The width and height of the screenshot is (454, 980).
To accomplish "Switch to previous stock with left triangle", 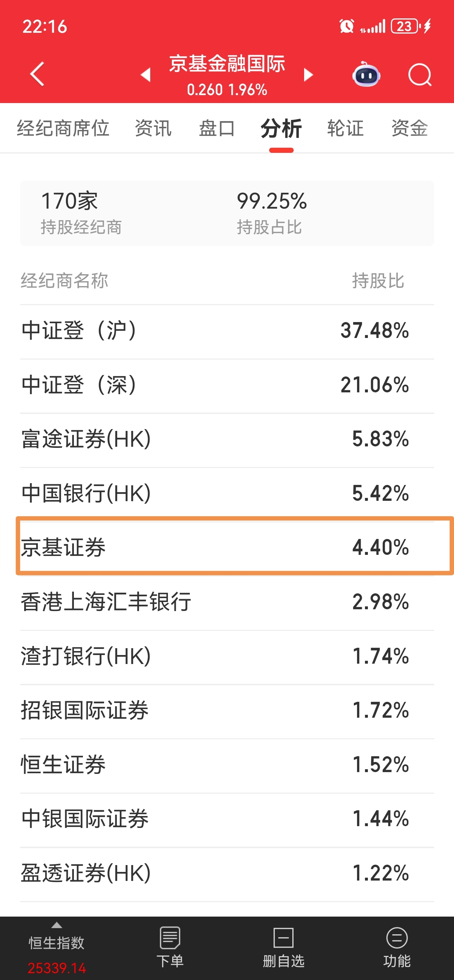I will [146, 75].
